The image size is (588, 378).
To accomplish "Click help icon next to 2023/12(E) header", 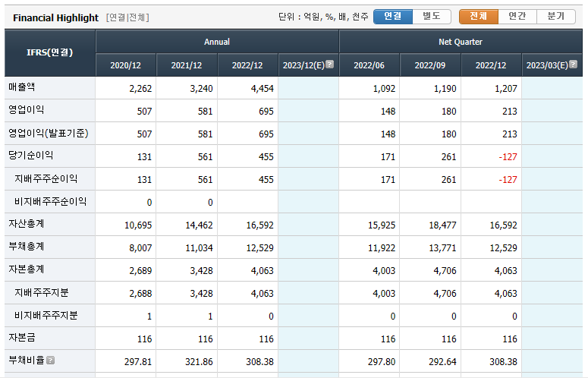I will 329,64.
